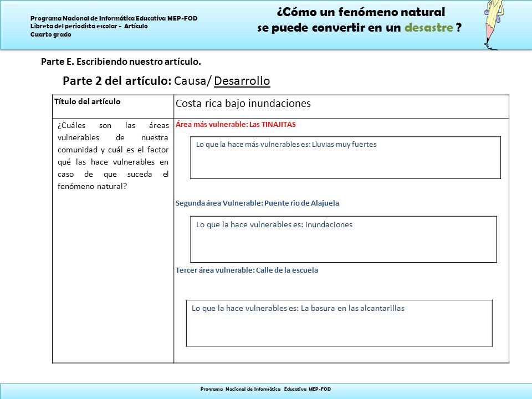Click the 'La basura en las alcantarillas' text box

(x=339, y=323)
